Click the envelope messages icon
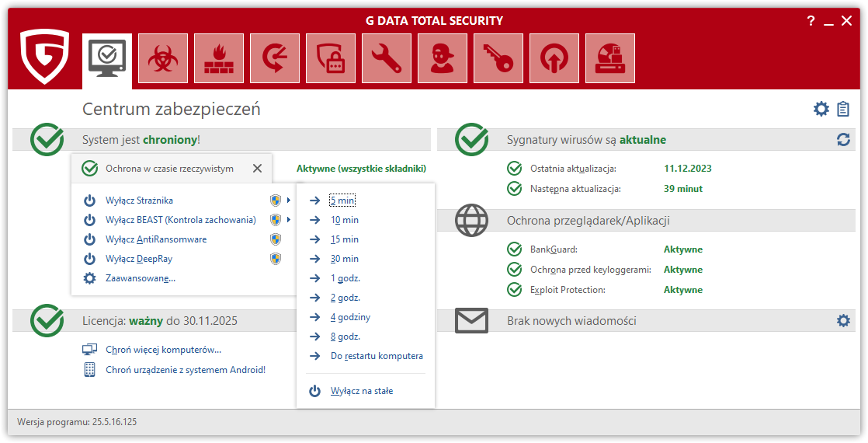 (x=471, y=321)
